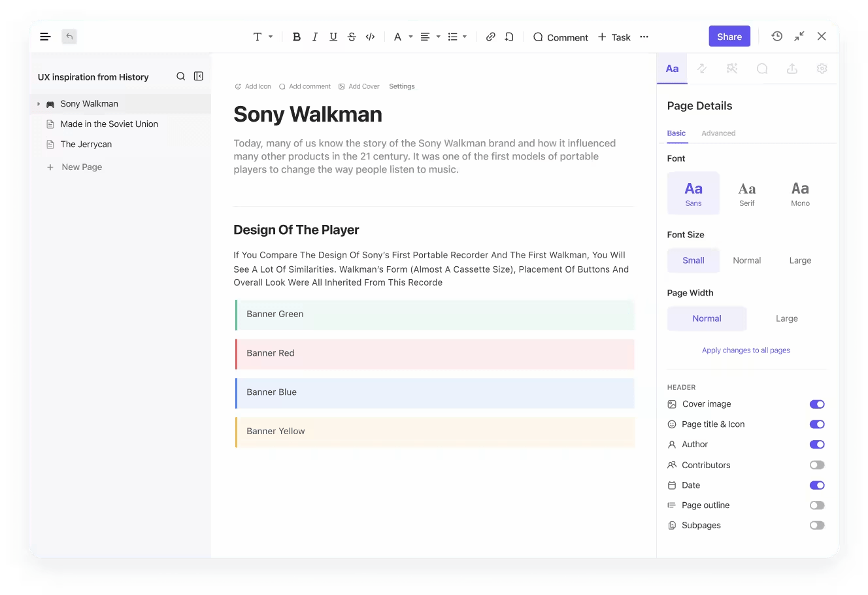Disable the Author switch
Viewport: 868px width, 595px height.
817,445
